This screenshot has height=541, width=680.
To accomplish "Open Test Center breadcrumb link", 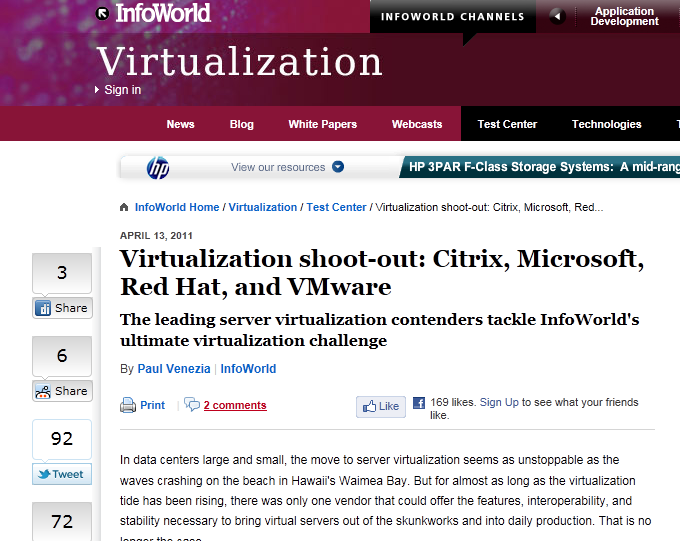I will click(x=337, y=207).
